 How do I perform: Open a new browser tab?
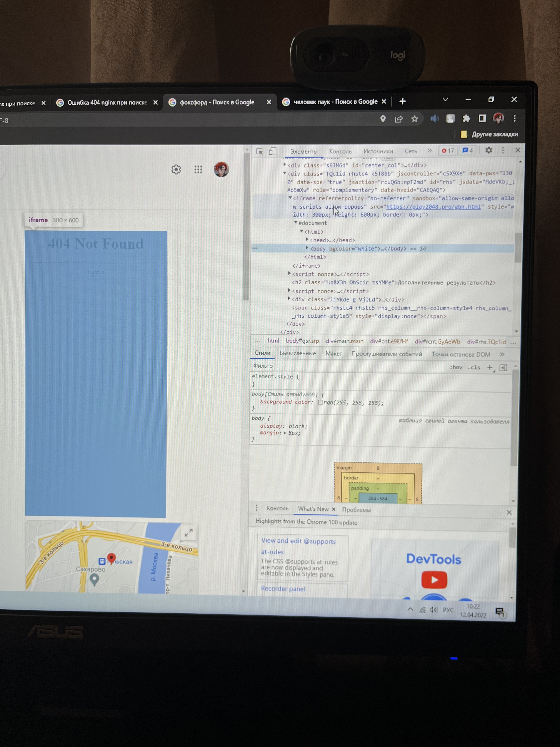[402, 101]
